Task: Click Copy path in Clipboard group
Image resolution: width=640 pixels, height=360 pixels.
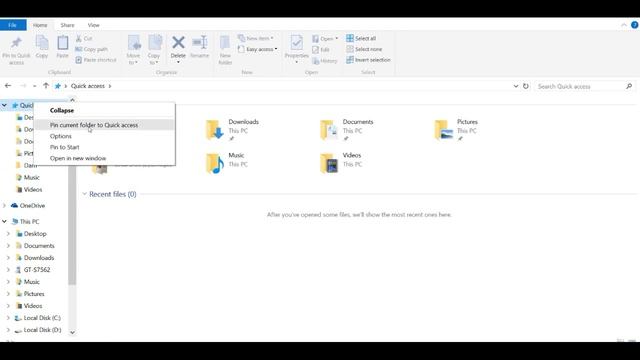Action: (92, 49)
